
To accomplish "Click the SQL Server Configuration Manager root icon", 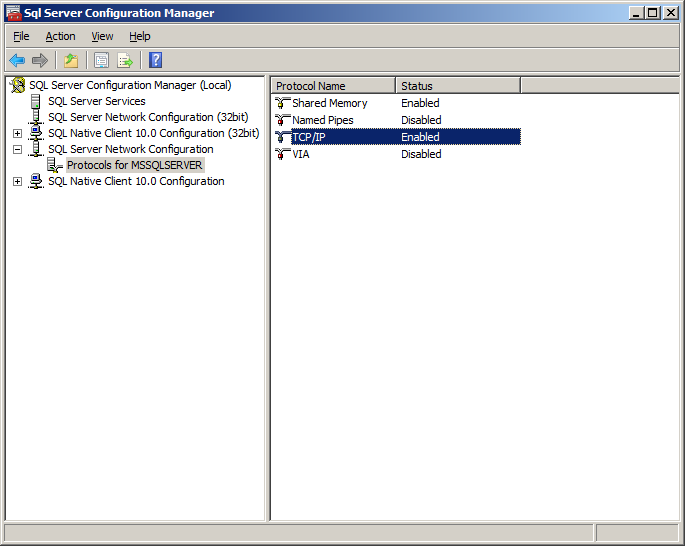I will (x=17, y=85).
